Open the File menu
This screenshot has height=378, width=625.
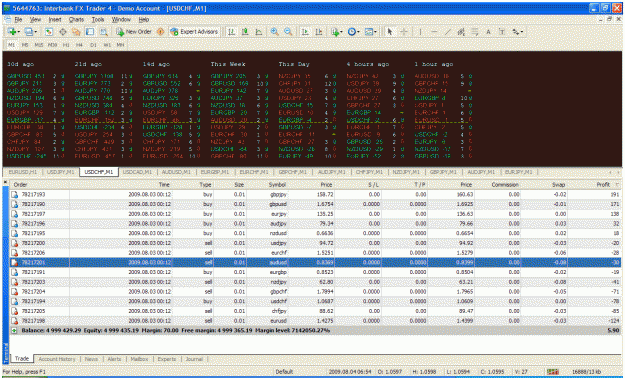18,20
